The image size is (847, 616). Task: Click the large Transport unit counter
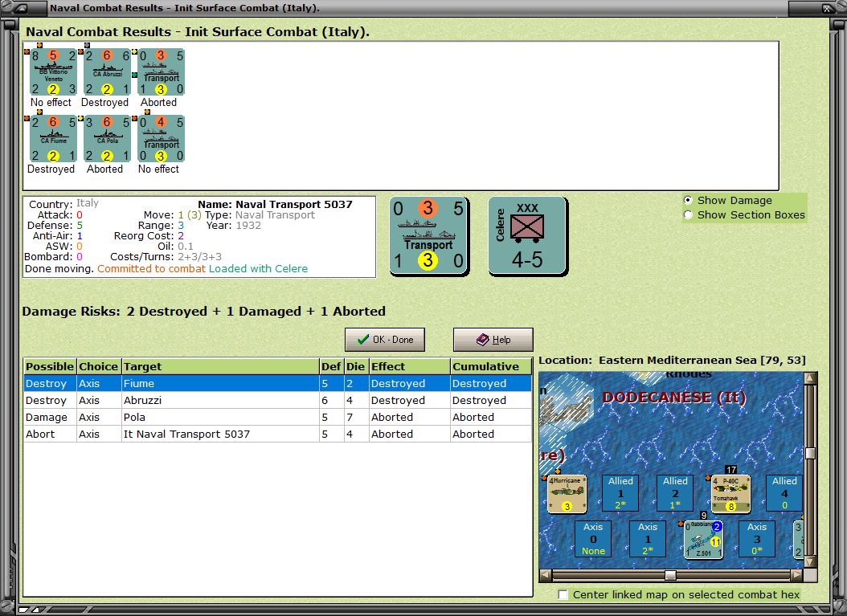tap(429, 235)
